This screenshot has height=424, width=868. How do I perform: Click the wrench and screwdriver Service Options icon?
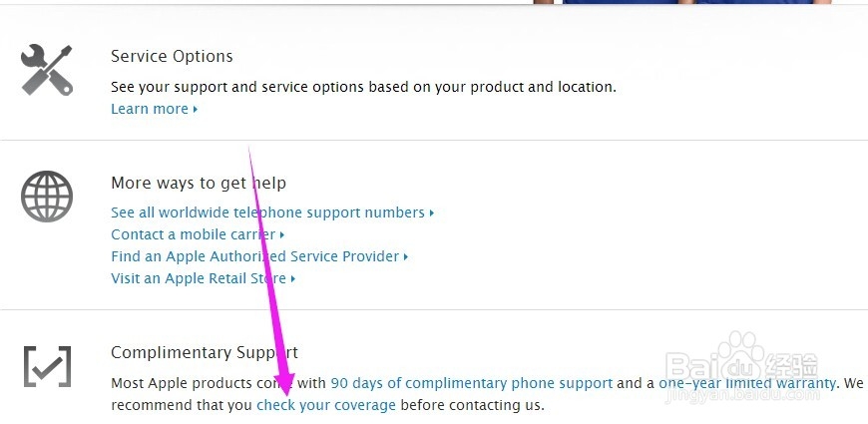[47, 70]
